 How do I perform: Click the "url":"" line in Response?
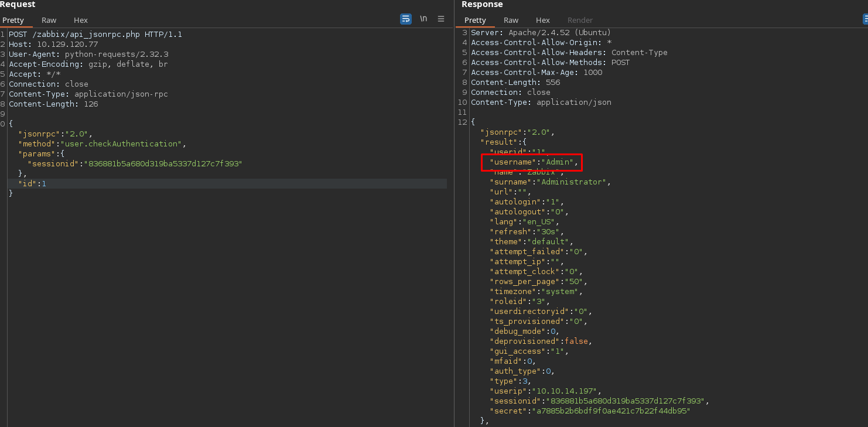coord(511,192)
